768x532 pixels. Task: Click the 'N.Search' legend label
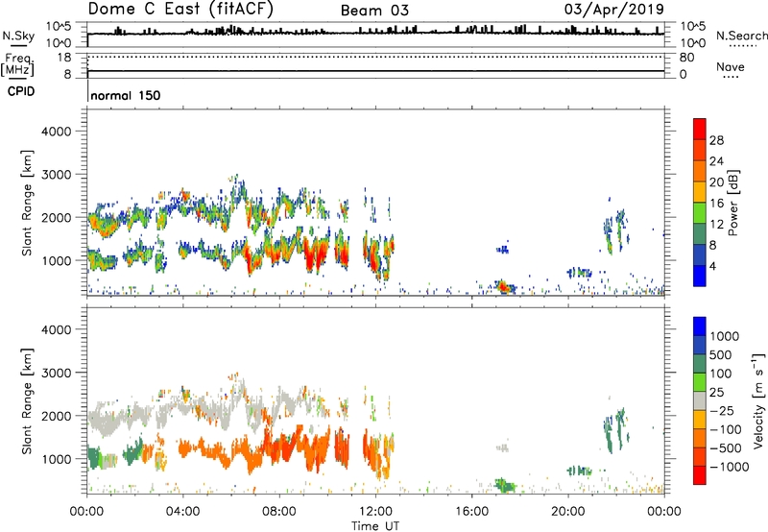(741, 36)
